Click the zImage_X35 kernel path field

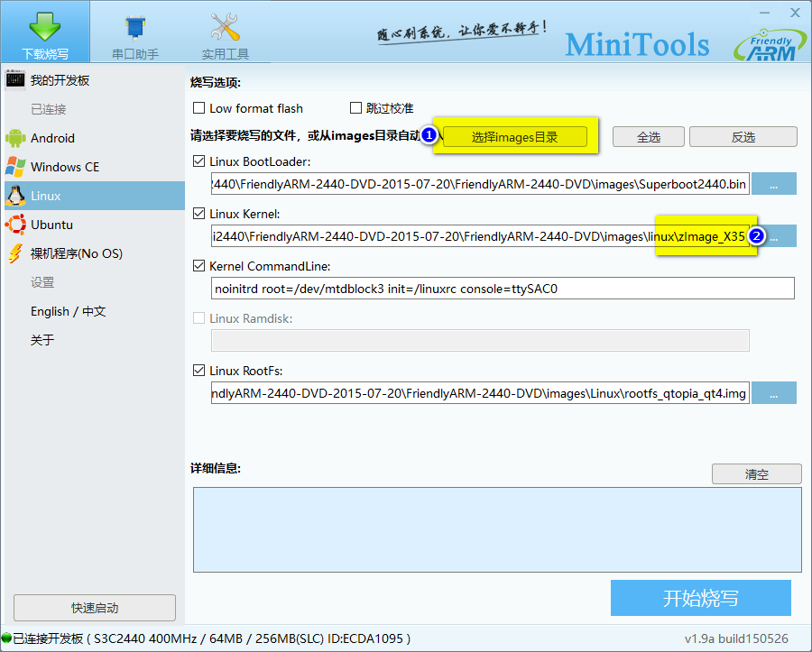[480, 236]
